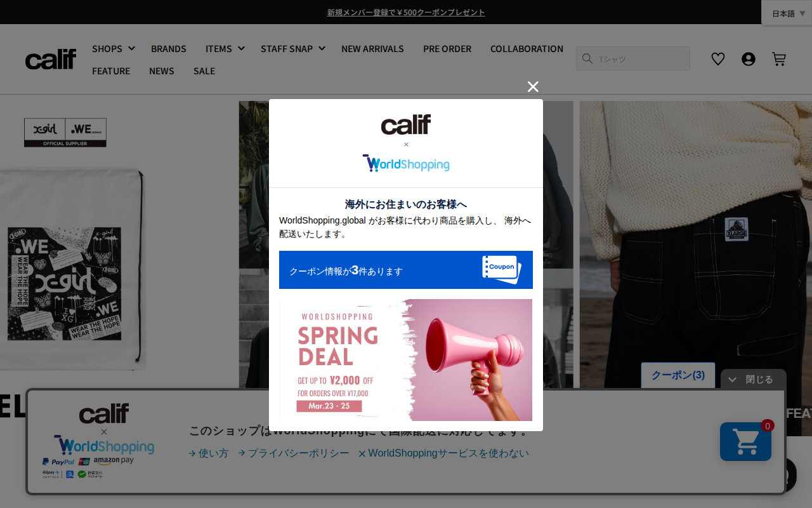Click the Coupon ticket icon in banner
Image resolution: width=812 pixels, height=508 pixels.
tap(501, 270)
